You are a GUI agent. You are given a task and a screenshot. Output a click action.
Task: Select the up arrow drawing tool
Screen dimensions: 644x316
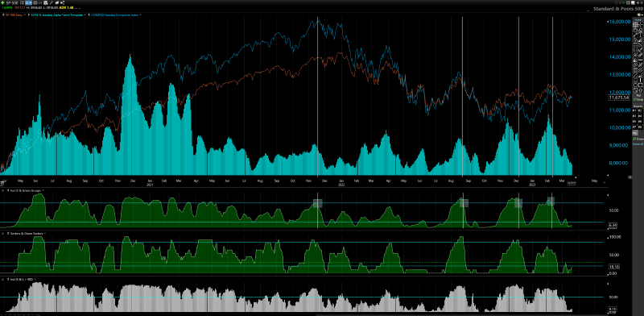click(x=640, y=90)
